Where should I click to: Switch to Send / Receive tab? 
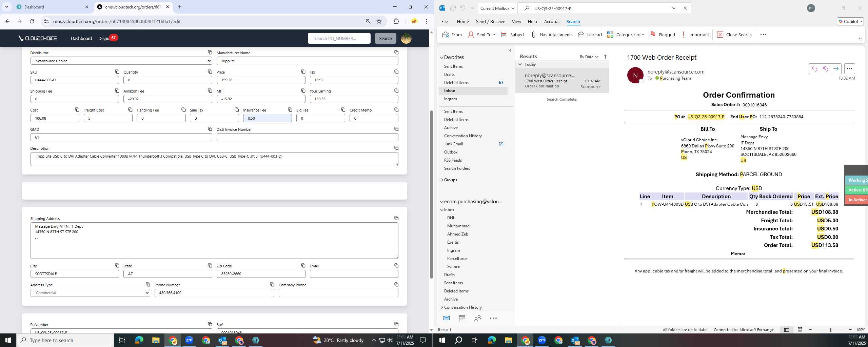click(490, 21)
